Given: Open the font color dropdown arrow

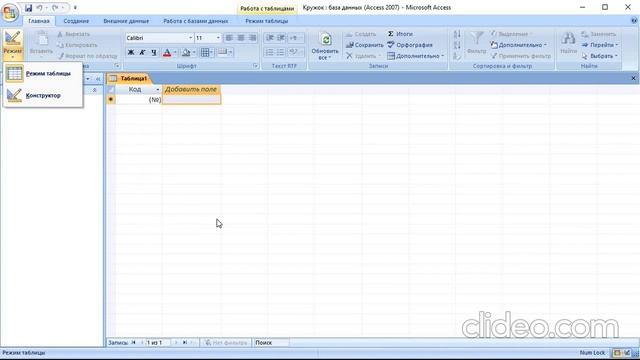Looking at the screenshot, I should pos(175,52).
